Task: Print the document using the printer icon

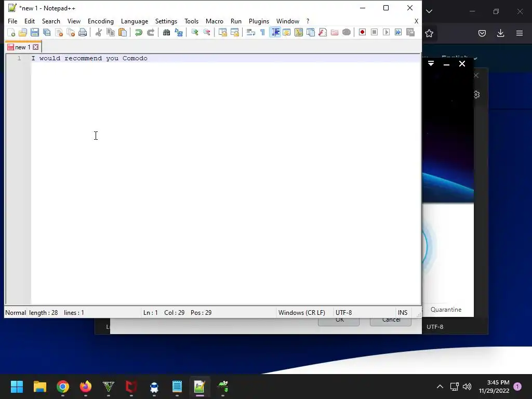Action: (x=83, y=32)
